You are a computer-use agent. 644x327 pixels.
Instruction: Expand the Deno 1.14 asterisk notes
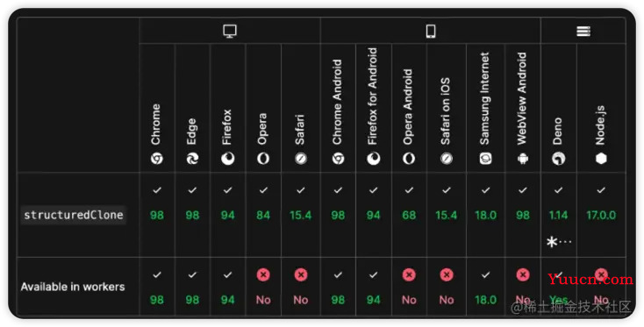pyautogui.click(x=559, y=242)
